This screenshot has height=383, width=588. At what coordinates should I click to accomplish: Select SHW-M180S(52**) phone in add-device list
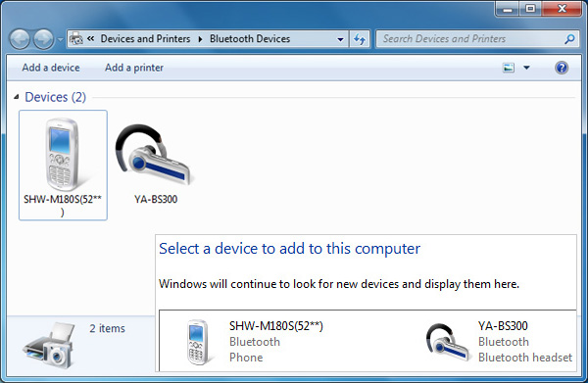(x=255, y=342)
